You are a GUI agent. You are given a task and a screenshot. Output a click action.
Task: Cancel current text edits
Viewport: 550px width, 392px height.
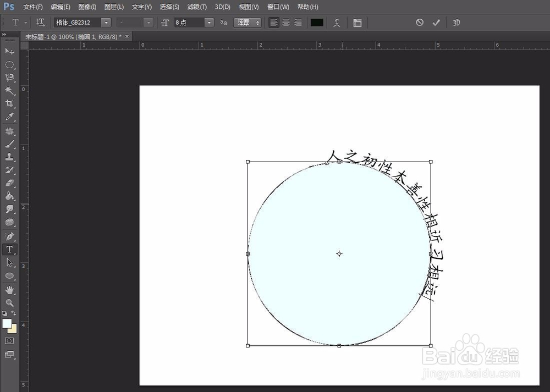point(420,23)
